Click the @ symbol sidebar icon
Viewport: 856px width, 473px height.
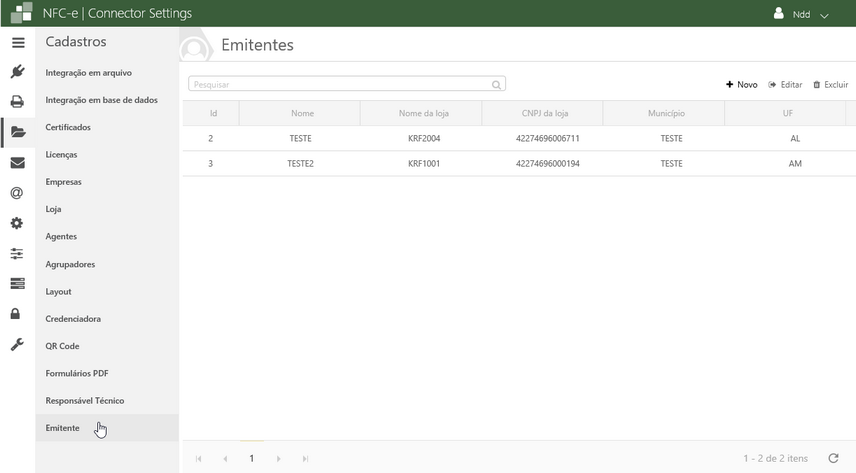pos(17,193)
